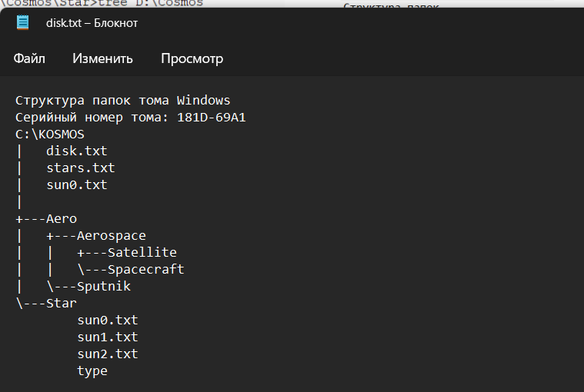Image resolution: width=584 pixels, height=392 pixels.
Task: Click sun1.txt under the Star folder
Action: (108, 337)
